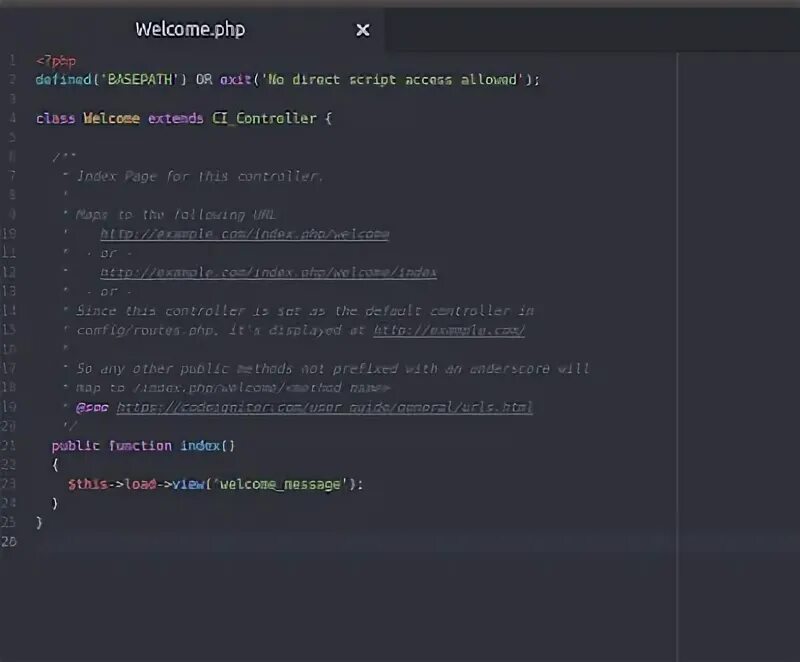Close the Welcome.php tab
800x662 pixels.
[x=362, y=30]
